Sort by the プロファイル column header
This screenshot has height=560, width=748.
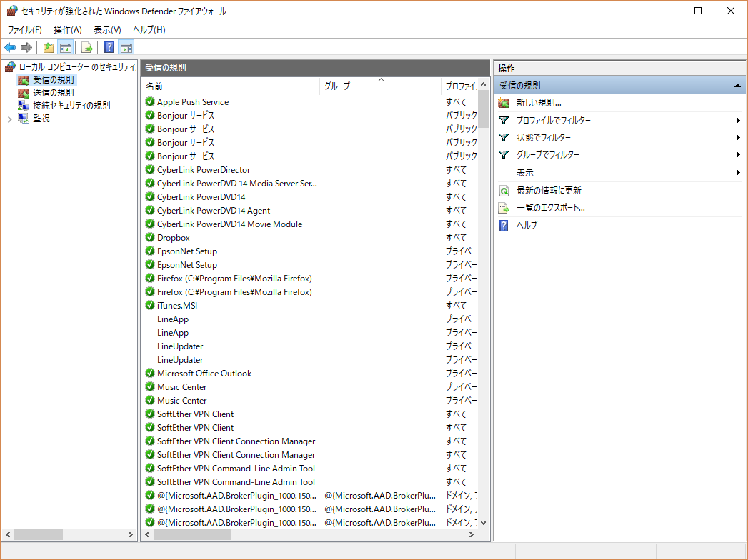pyautogui.click(x=459, y=86)
